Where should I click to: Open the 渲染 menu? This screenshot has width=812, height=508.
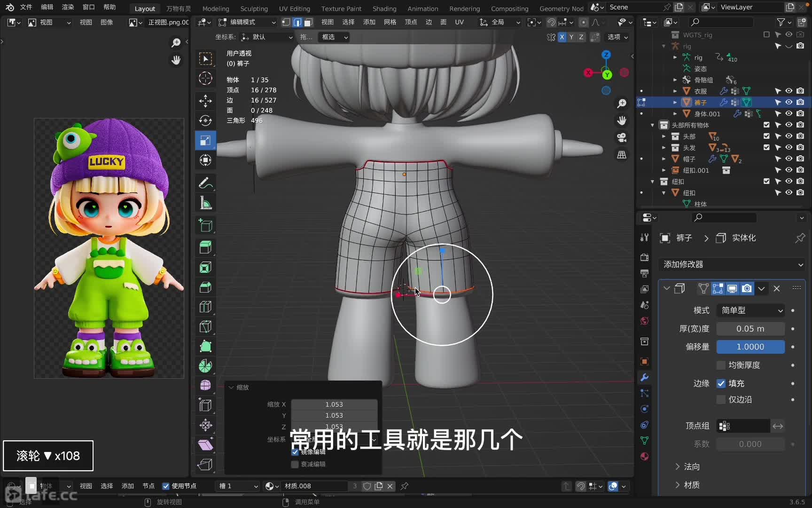pyautogui.click(x=68, y=7)
